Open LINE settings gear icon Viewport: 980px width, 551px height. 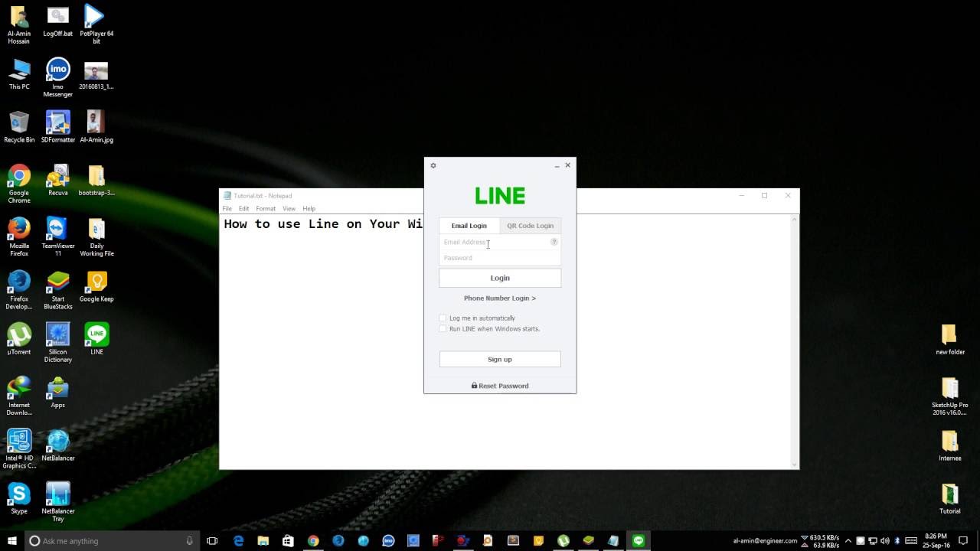(x=433, y=165)
